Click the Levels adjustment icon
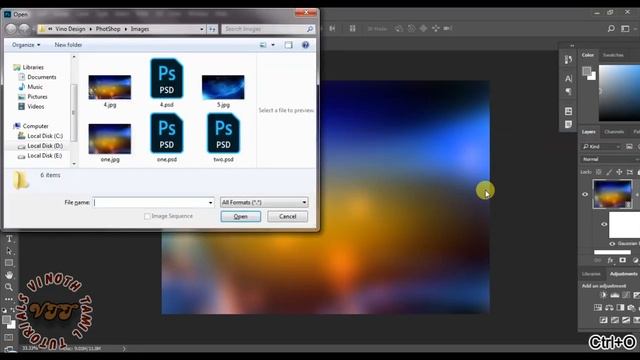Screen dimensions: 640x360 pyautogui.click(x=615, y=295)
